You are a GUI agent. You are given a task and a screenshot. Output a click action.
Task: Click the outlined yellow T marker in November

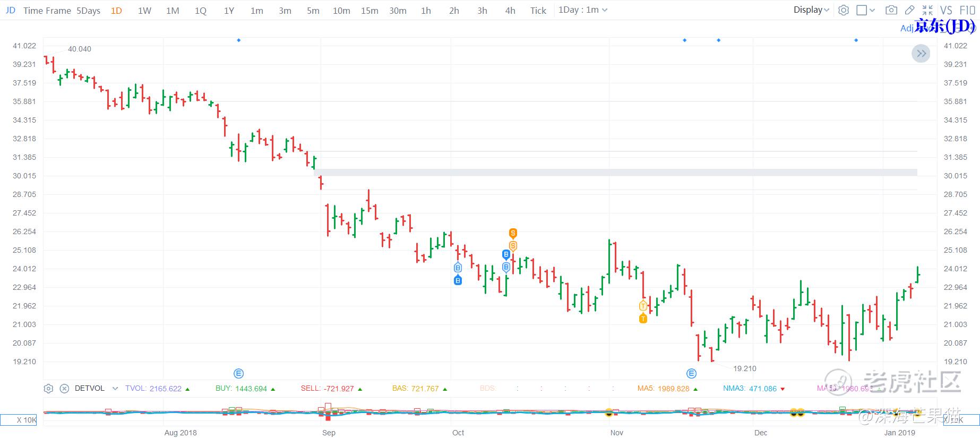coord(643,306)
